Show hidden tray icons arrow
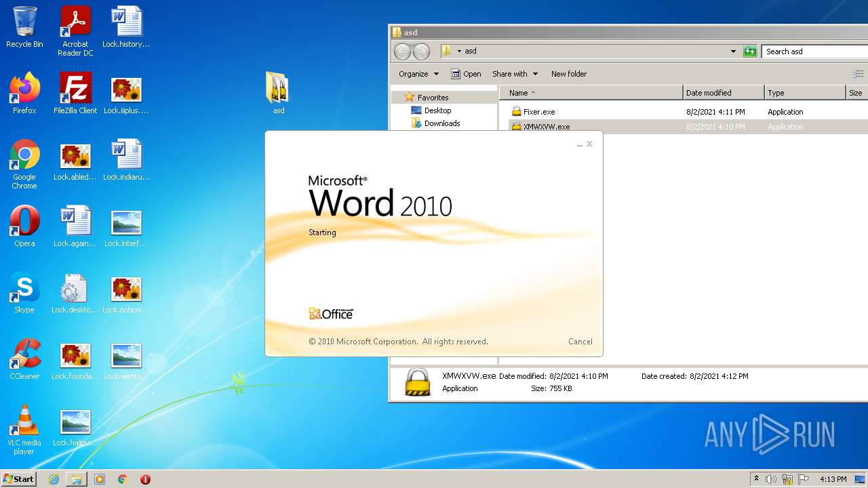The image size is (868, 488). point(756,479)
